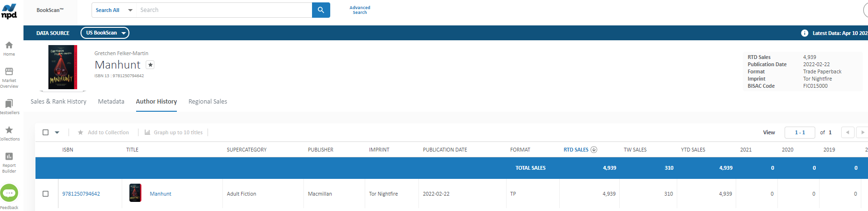Expand the selection options caret

[x=57, y=132]
